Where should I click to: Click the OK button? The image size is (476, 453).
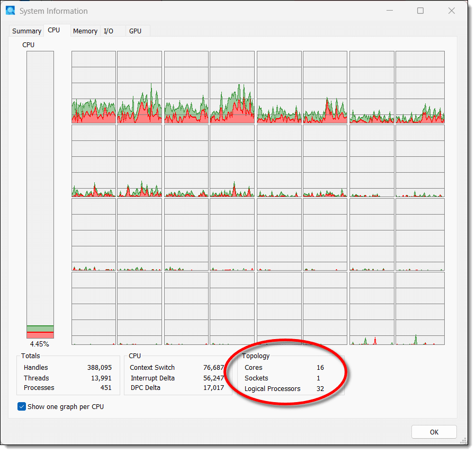pyautogui.click(x=434, y=432)
